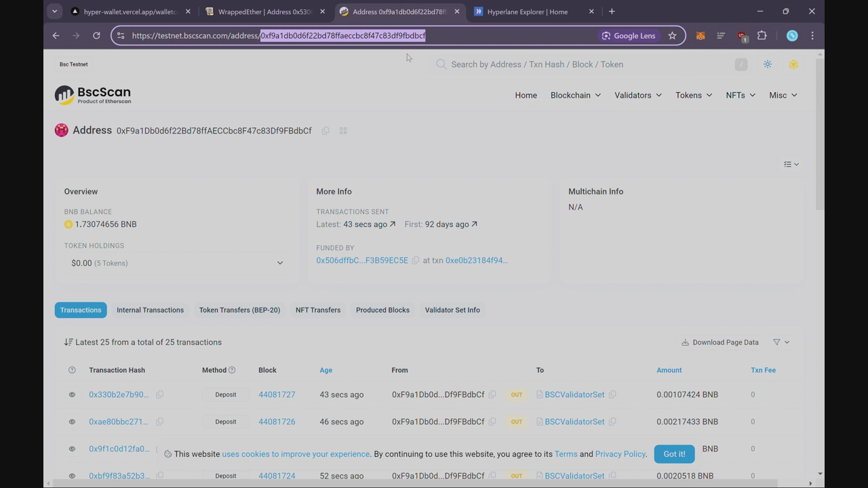Open the Method column help icon
This screenshot has height=488, width=868.
pos(232,370)
